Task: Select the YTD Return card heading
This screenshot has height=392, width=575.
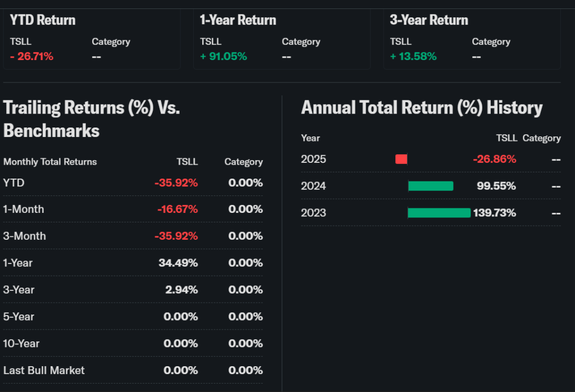Action: point(43,20)
